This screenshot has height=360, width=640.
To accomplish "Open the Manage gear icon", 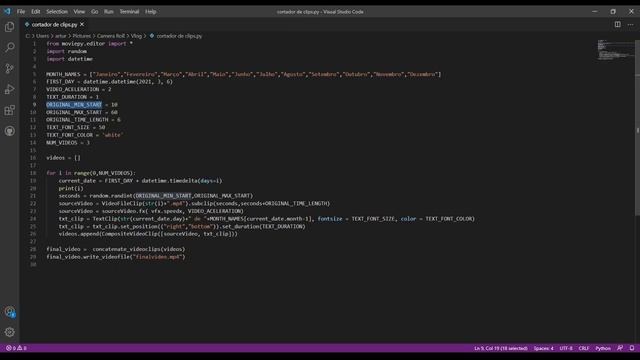I will (x=9, y=332).
